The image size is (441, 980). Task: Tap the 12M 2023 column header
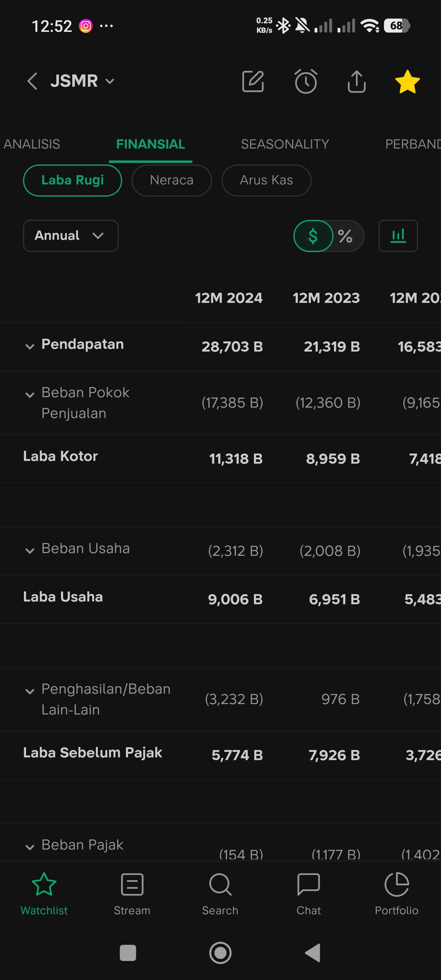(x=326, y=298)
